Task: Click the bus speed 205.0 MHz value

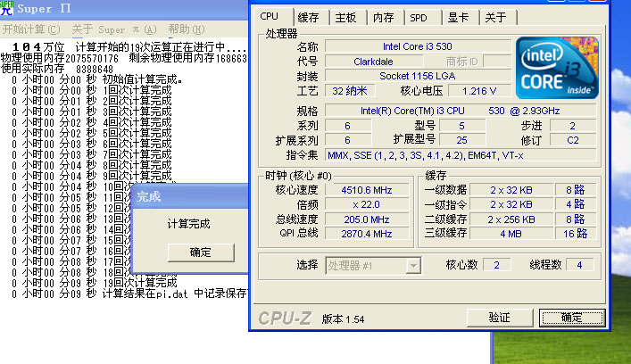Action: click(367, 219)
